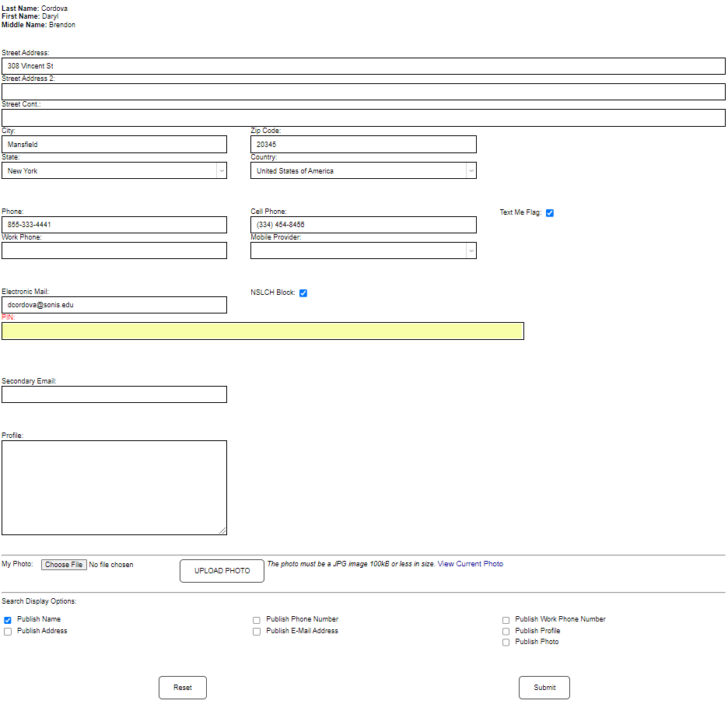Disable the Publish Name checkbox

pyautogui.click(x=7, y=620)
